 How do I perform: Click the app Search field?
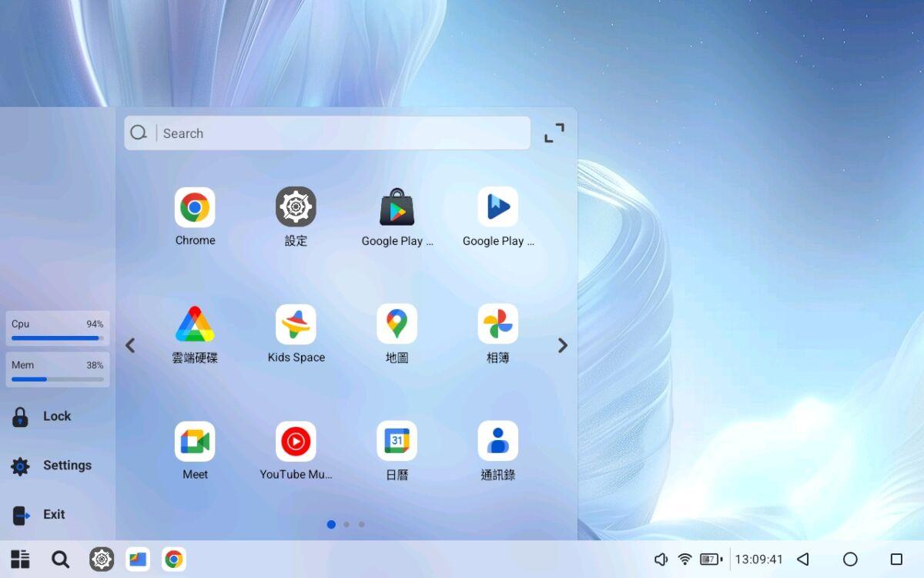coord(339,133)
